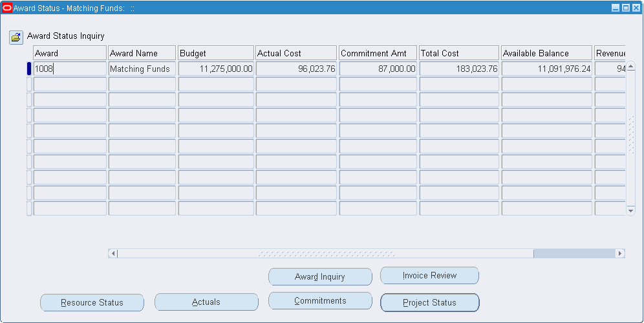Select the current record indicator for row 1008
Screen dimensions: 644x323
[29, 69]
